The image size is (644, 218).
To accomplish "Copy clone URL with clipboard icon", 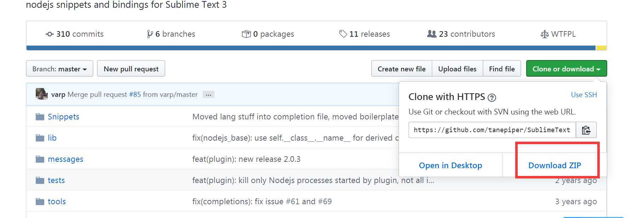I will [x=586, y=130].
